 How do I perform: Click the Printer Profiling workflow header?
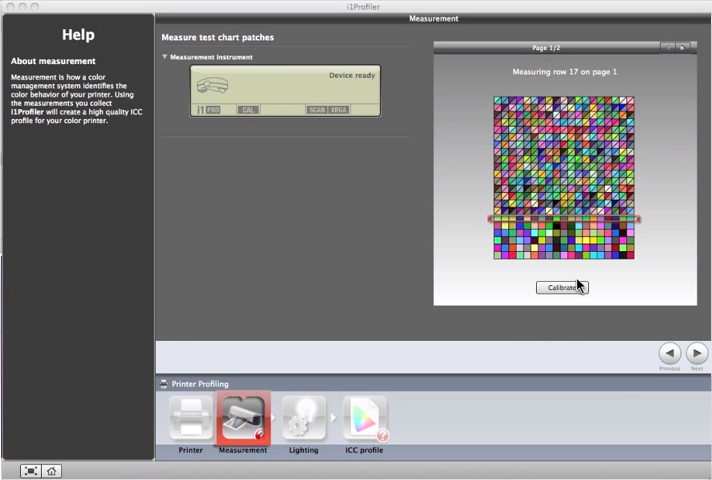(200, 384)
